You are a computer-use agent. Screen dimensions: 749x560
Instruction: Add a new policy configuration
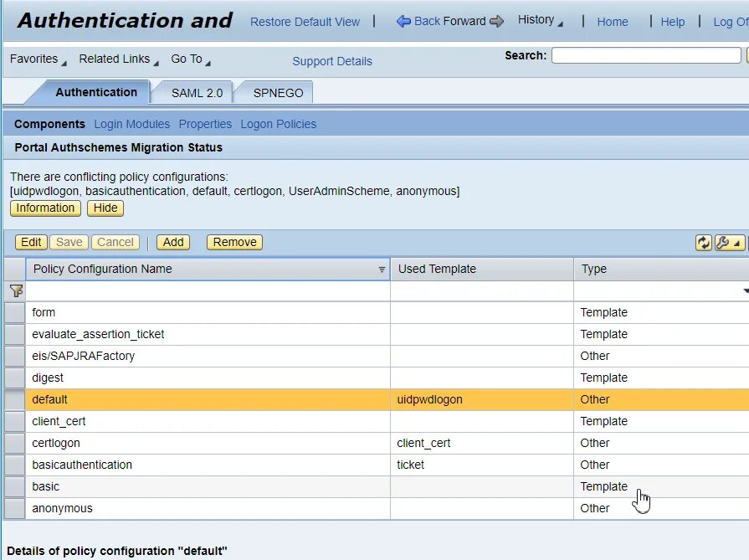click(x=172, y=242)
